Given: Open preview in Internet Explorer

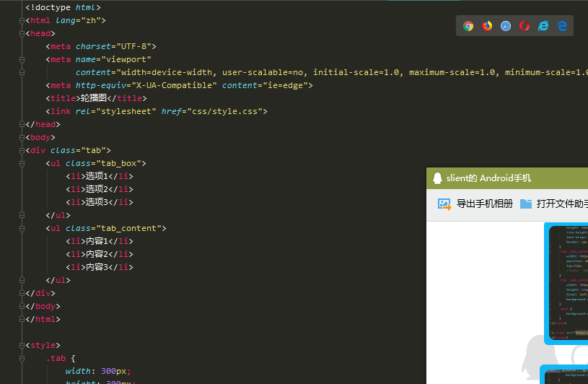Looking at the screenshot, I should tap(543, 26).
